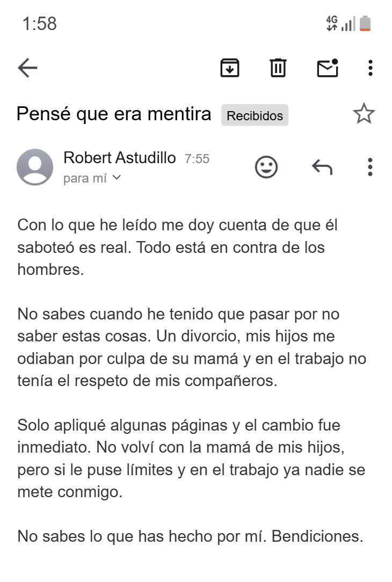The image size is (392, 582).
Task: Go back using the left arrow
Action: pos(27,68)
